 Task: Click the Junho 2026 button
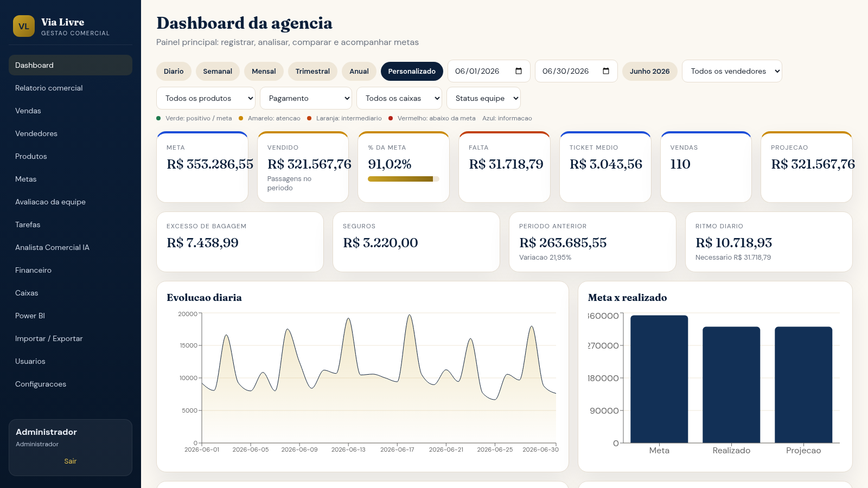(649, 71)
